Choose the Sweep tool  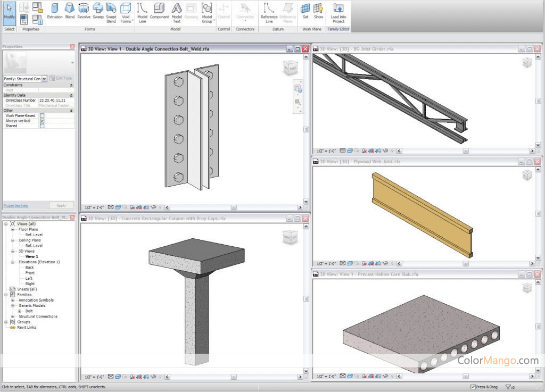(x=98, y=11)
